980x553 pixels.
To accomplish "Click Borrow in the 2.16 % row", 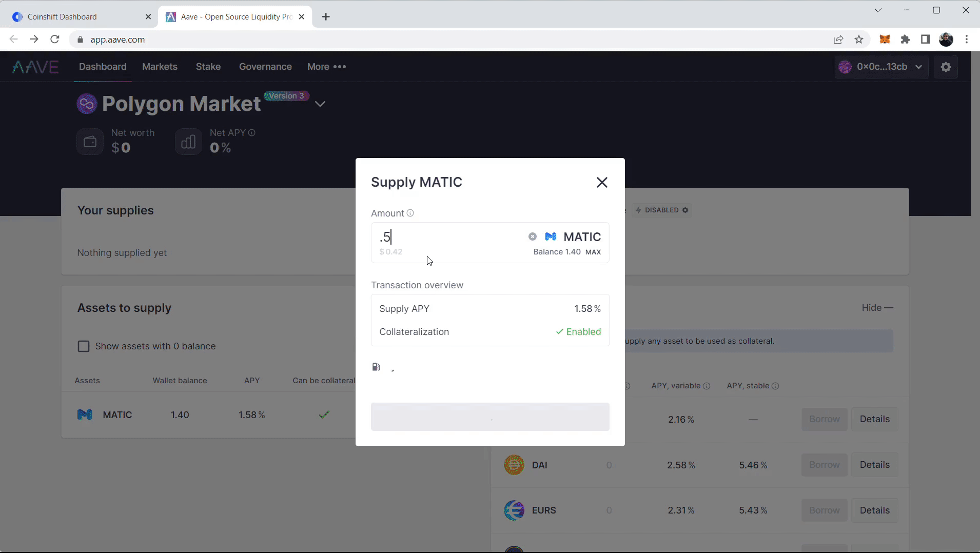I will [824, 419].
